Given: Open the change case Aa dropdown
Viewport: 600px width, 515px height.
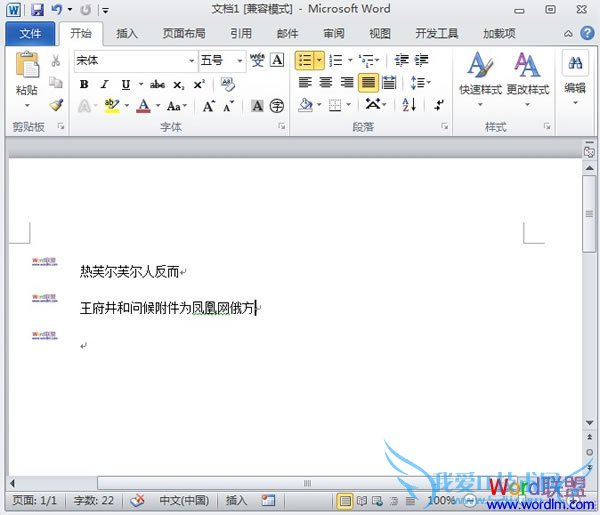Looking at the screenshot, I should (x=177, y=106).
